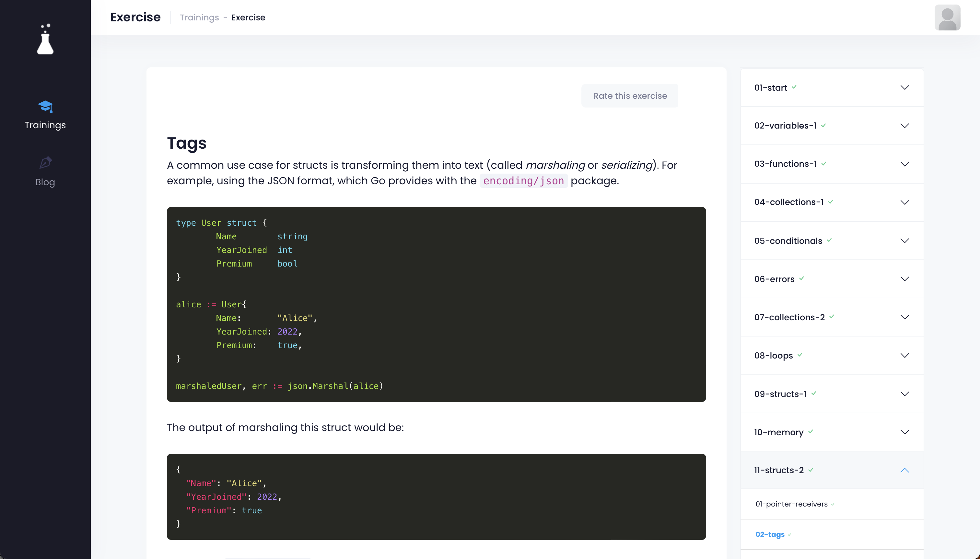The image size is (980, 559).
Task: Expand the 03-functions-1 section chevron
Action: [x=904, y=164]
